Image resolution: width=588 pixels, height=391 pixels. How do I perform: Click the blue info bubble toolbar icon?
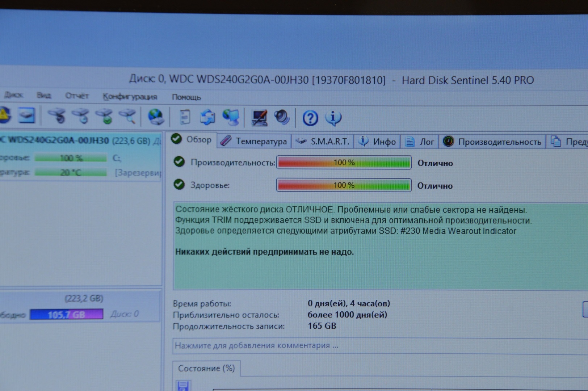coord(333,118)
